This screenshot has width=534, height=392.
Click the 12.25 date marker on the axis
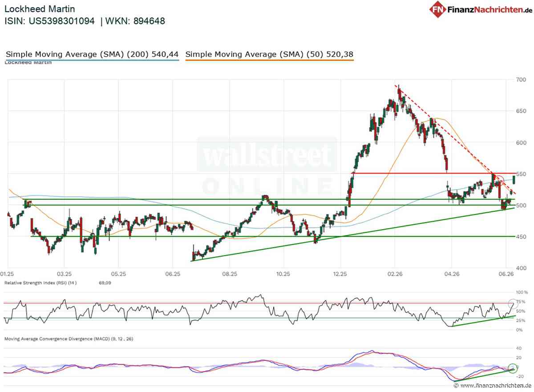[x=340, y=275]
